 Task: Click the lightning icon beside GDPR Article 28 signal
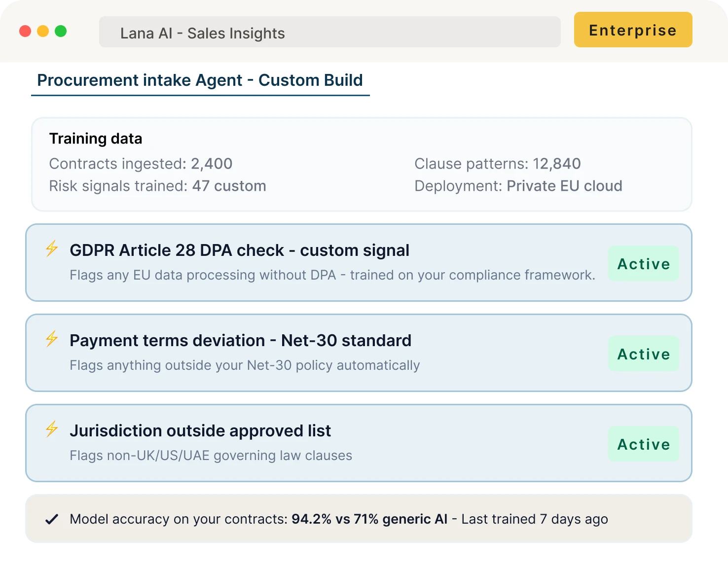(51, 250)
